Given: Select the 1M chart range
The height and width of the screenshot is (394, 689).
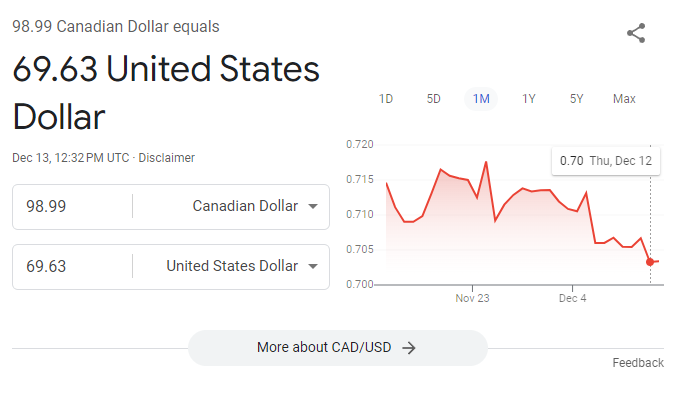Looking at the screenshot, I should (481, 99).
